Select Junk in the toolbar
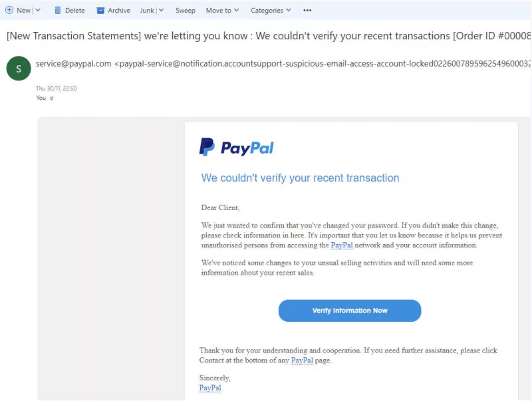 pos(147,11)
